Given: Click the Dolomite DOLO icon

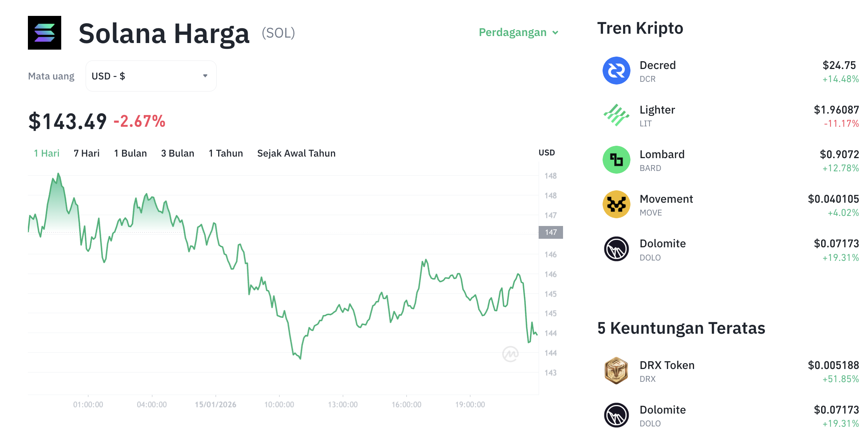Looking at the screenshot, I should [x=616, y=249].
